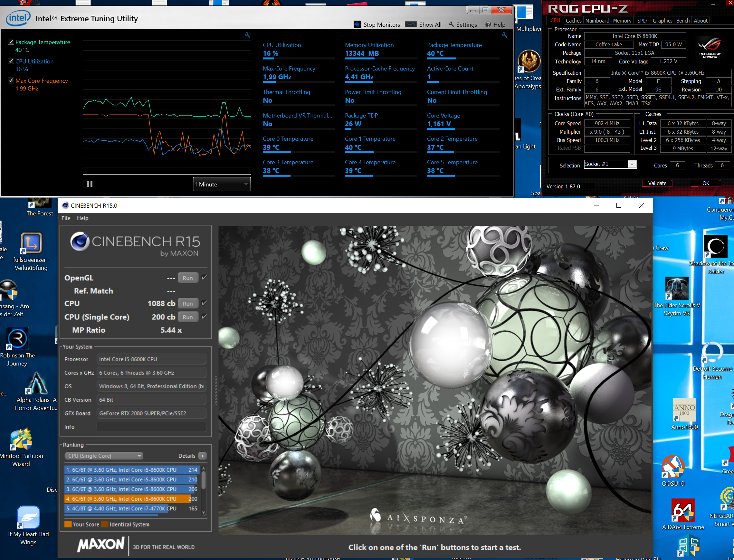
Task: Uncheck CPU Utilization in the XTU graph legend
Action: 11,61
